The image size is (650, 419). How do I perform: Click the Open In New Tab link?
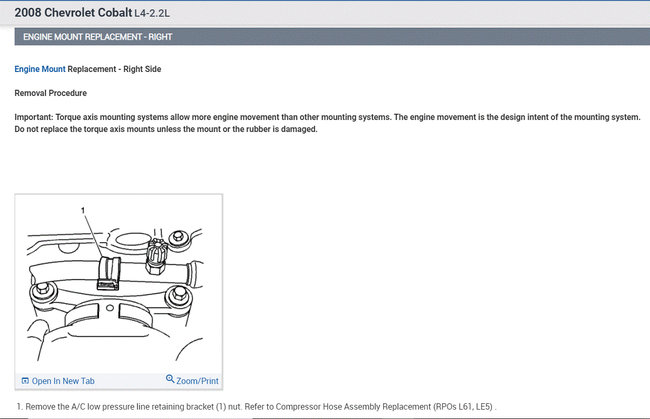click(x=63, y=381)
